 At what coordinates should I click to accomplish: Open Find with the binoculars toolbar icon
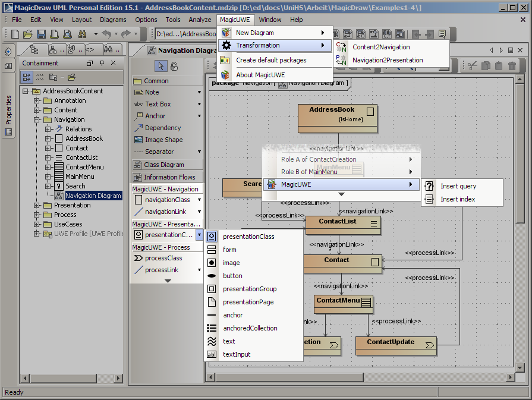pyautogui.click(x=82, y=34)
